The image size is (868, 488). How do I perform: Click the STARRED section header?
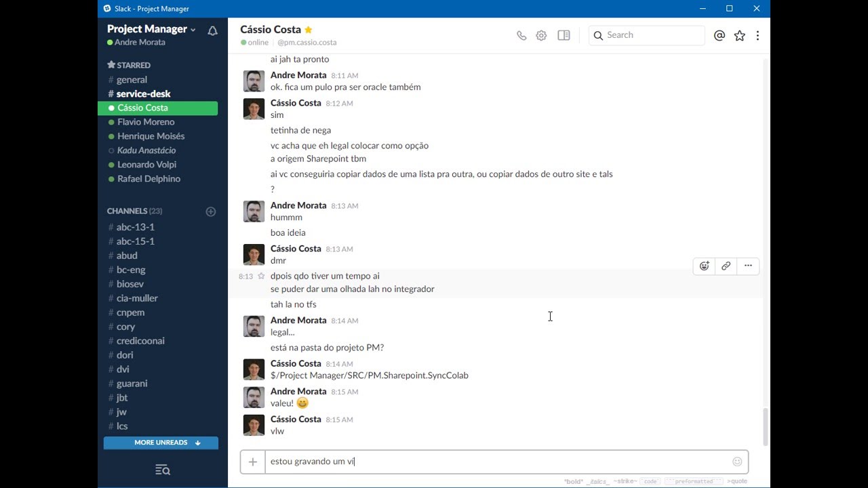(x=129, y=65)
